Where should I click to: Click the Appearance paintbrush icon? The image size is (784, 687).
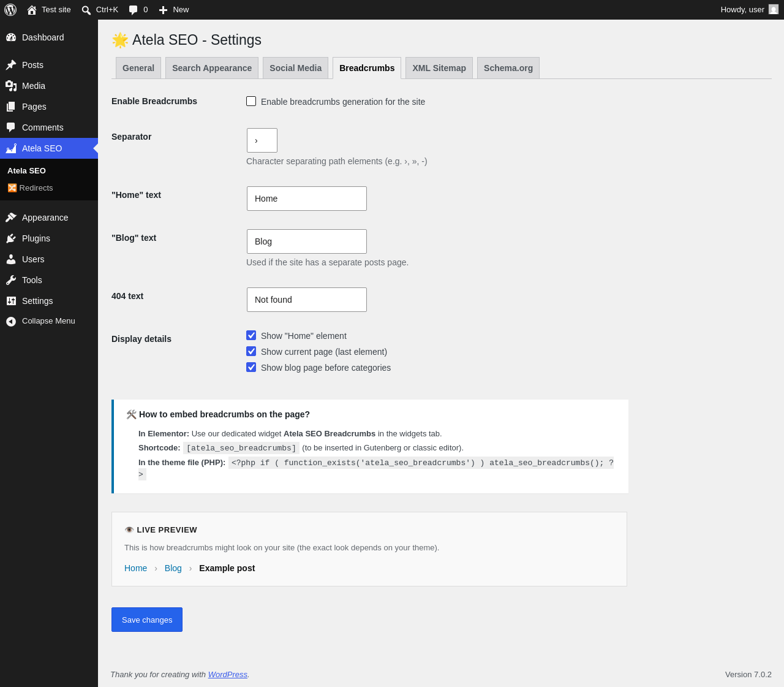(11, 218)
